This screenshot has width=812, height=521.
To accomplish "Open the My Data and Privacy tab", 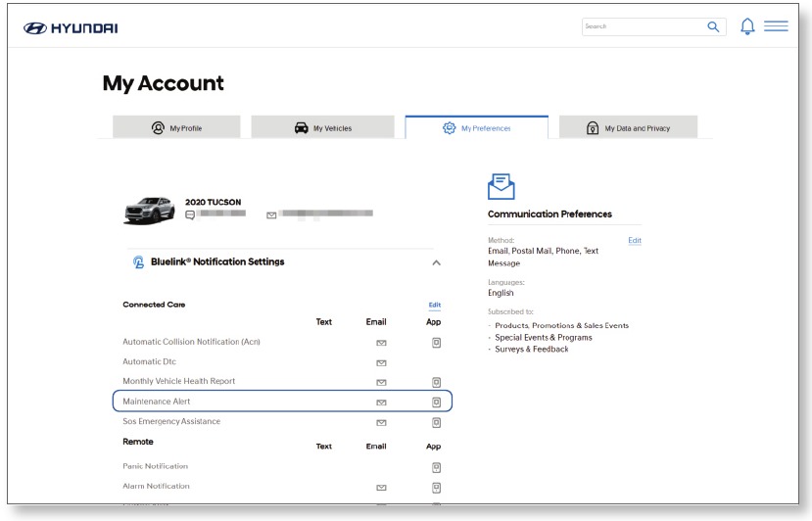I will tap(628, 127).
